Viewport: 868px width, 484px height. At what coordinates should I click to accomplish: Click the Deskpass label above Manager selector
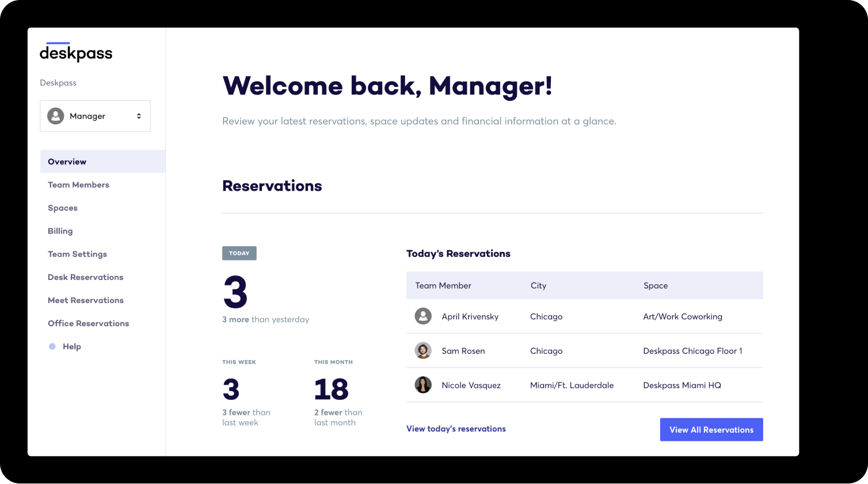[x=58, y=82]
